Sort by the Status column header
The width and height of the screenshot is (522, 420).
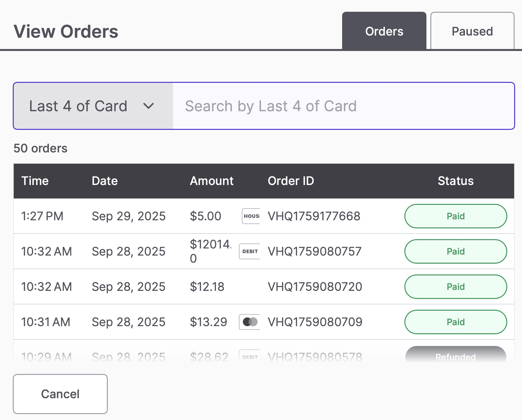coord(455,181)
